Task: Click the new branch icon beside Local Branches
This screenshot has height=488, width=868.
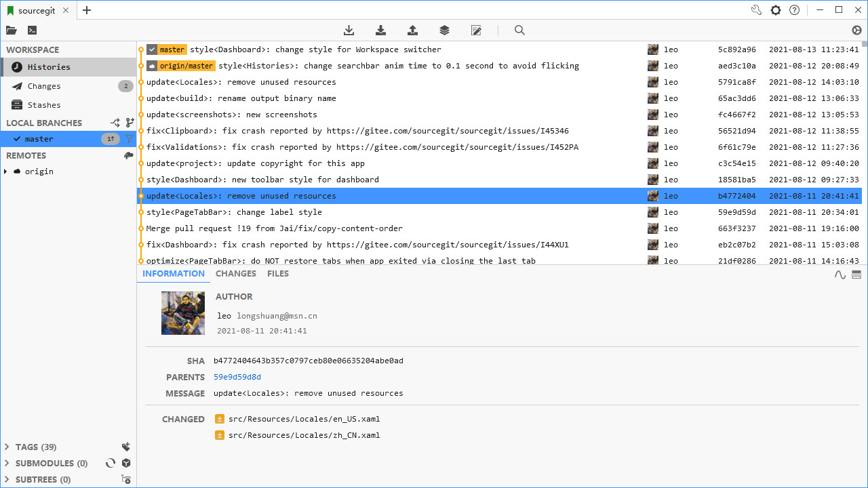Action: tap(130, 123)
